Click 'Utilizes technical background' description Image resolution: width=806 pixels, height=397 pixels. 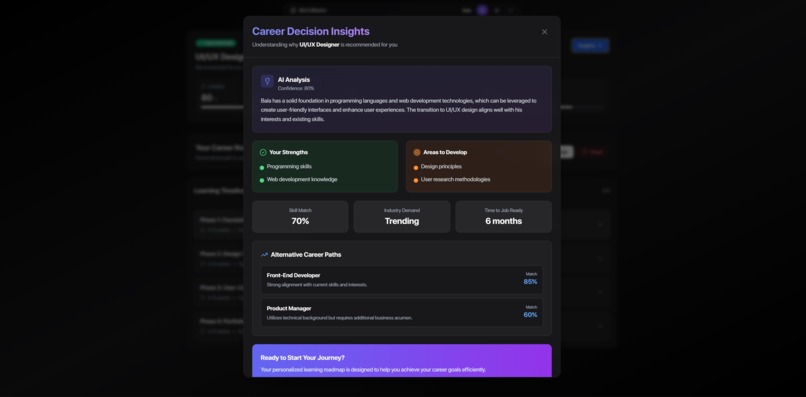339,318
